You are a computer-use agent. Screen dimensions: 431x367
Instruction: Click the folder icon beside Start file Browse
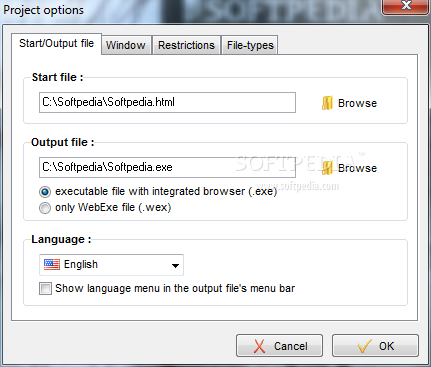click(x=327, y=103)
